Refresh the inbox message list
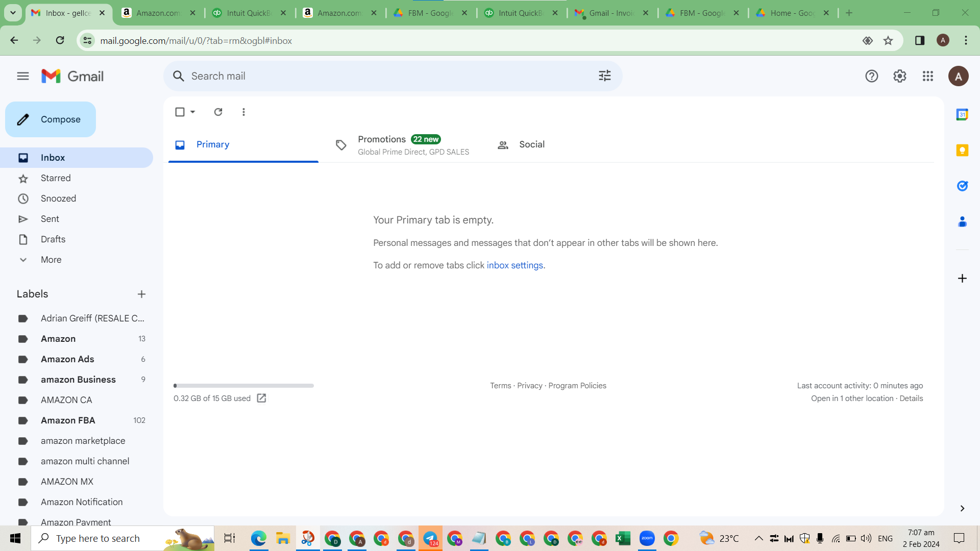Viewport: 980px width, 551px height. click(x=218, y=112)
